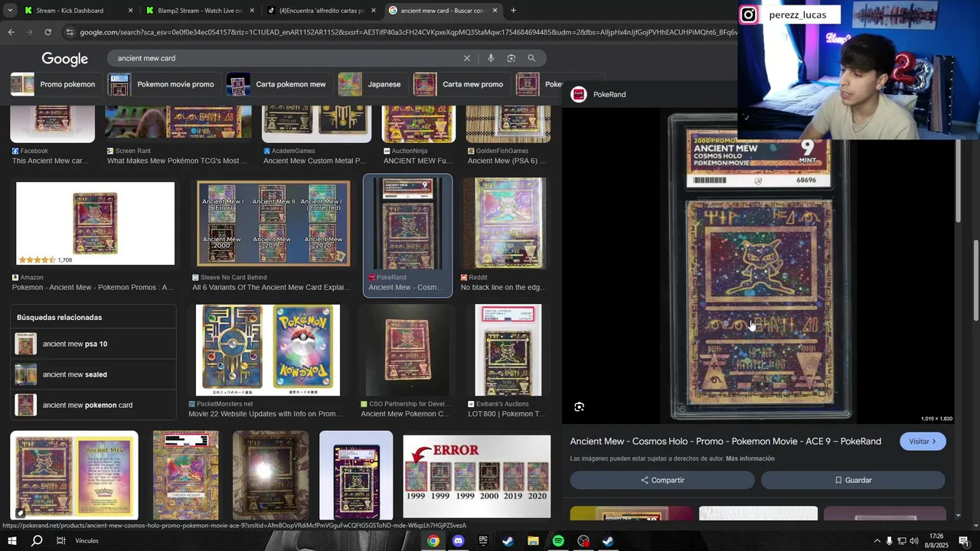
Task: Open the notification center icon
Action: coord(964,541)
